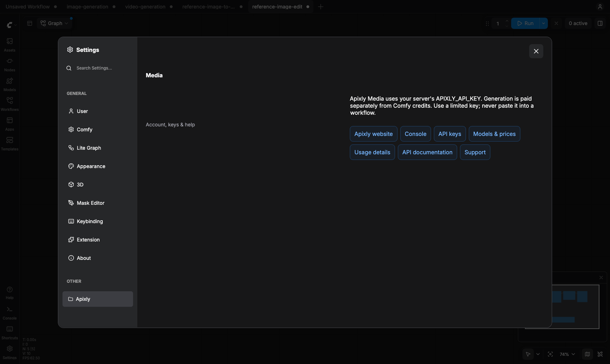This screenshot has height=364, width=610.
Task: Select Apixly settings category
Action: point(98,299)
